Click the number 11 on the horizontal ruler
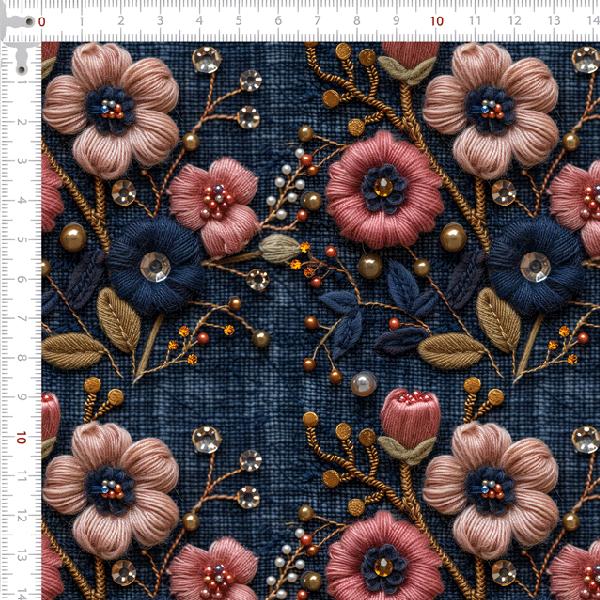The width and height of the screenshot is (600, 600). tap(475, 21)
